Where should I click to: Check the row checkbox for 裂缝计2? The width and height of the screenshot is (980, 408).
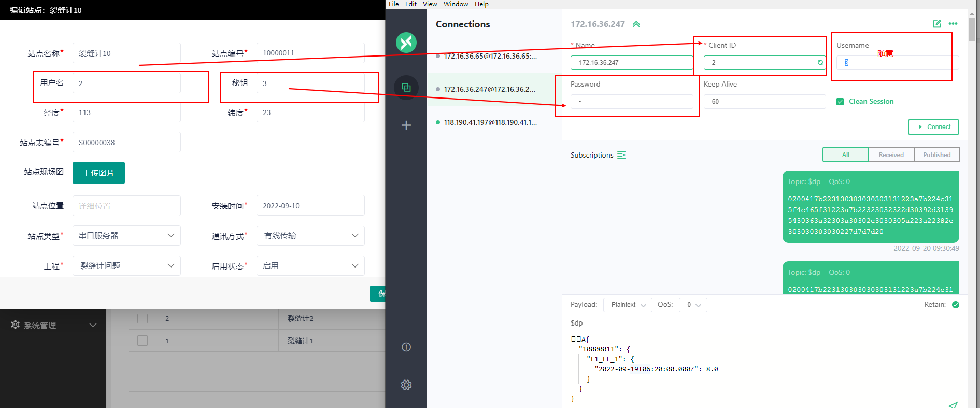[143, 318]
